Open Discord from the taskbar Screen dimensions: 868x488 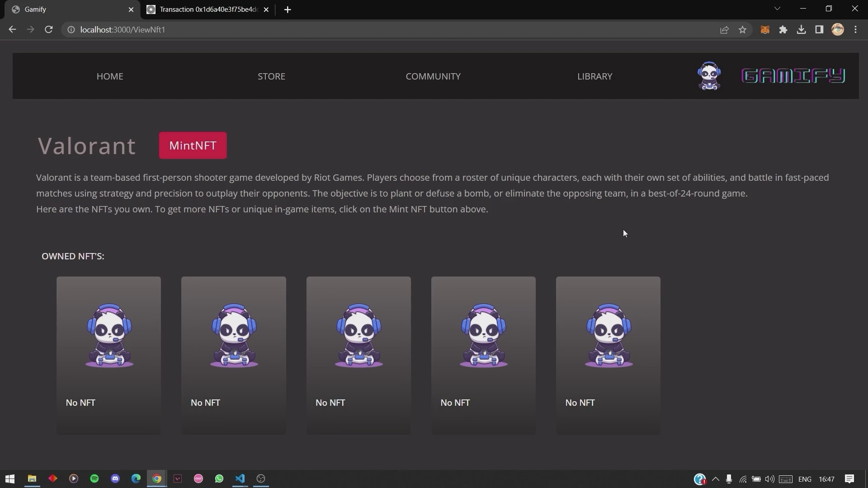click(115, 479)
